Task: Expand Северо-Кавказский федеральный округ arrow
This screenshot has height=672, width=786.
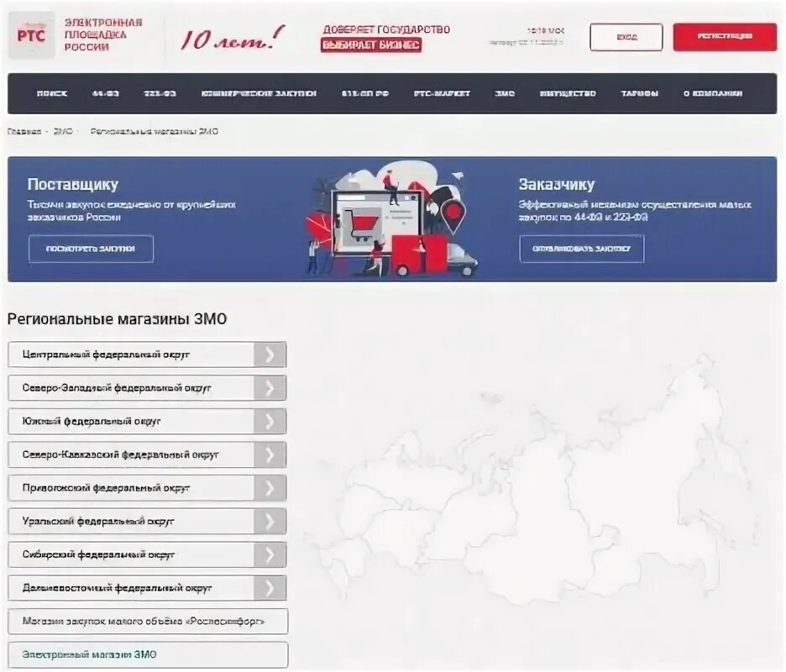Action: (270, 454)
